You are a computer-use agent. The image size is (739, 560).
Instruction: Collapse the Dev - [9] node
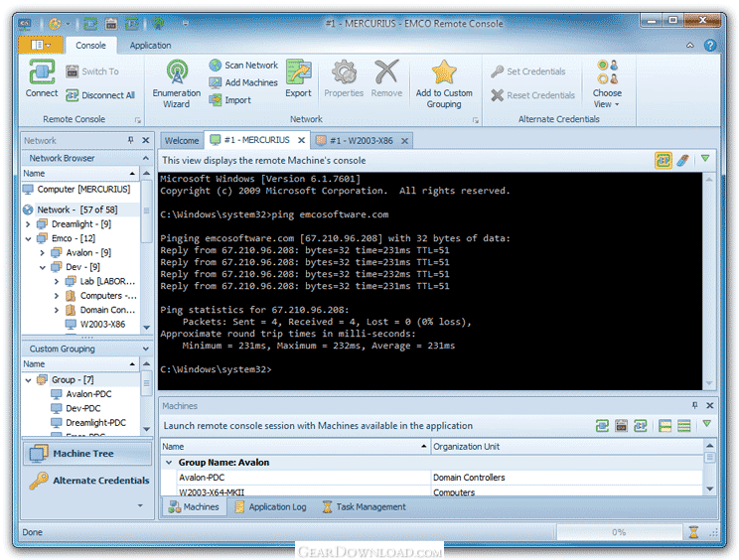(x=43, y=267)
